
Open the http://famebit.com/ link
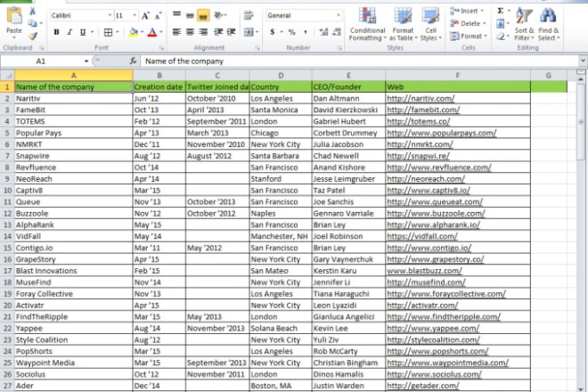tap(423, 110)
